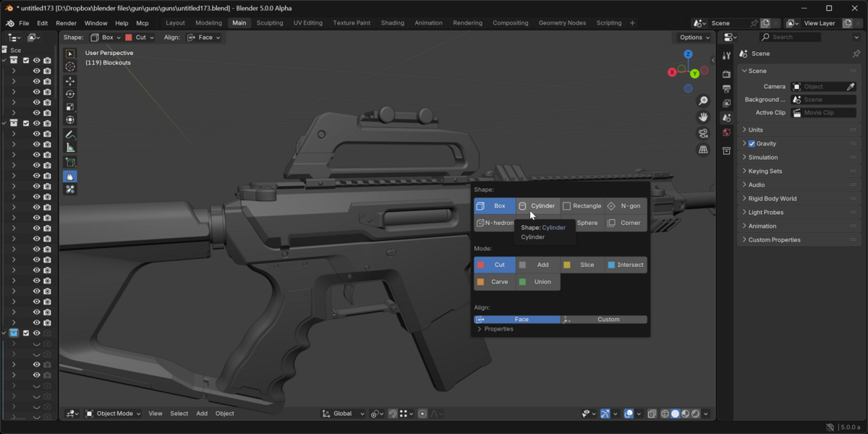Image resolution: width=868 pixels, height=434 pixels.
Task: Click the camera view viewport icon
Action: tap(703, 133)
